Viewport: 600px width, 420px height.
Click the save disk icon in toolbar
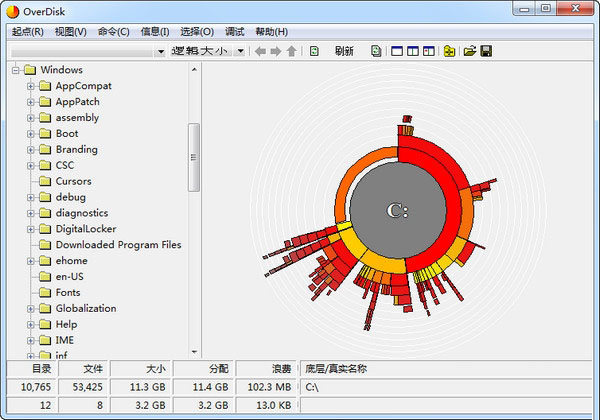tap(486, 51)
